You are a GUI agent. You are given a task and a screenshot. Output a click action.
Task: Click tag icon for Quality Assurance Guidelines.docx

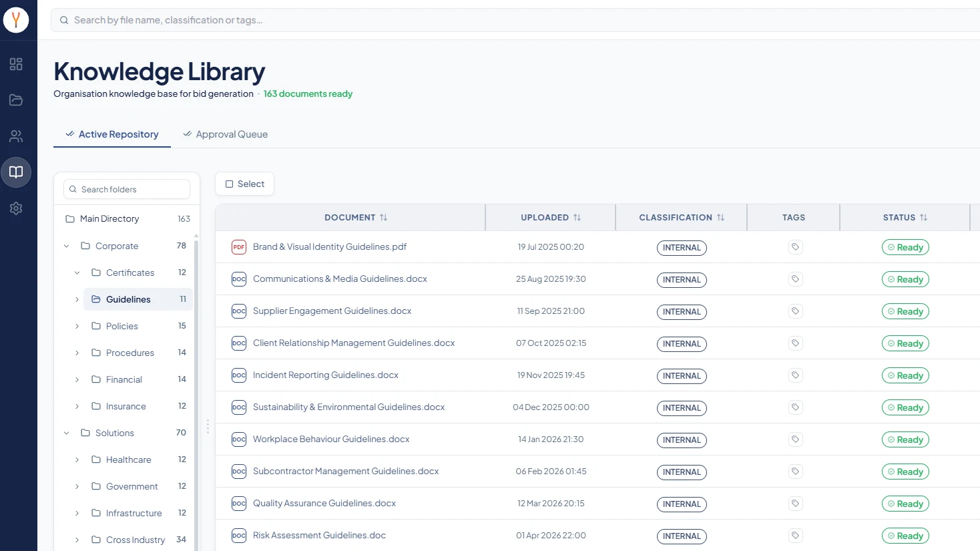point(795,504)
